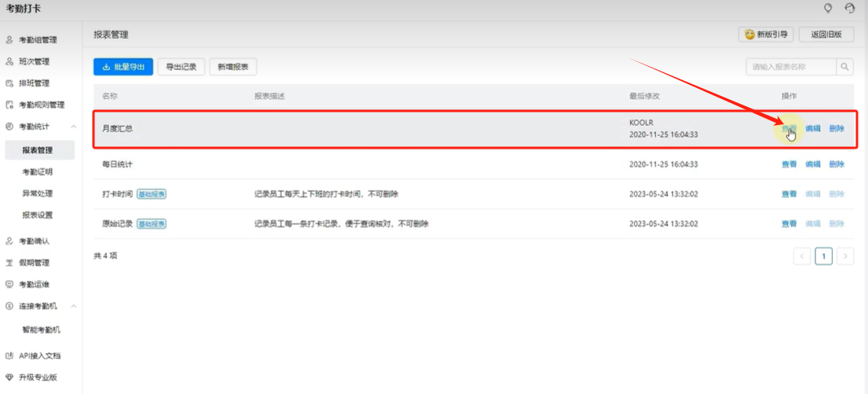Screen dimensions: 868x394
Task: Click the 批量导出 button
Action: coord(123,68)
